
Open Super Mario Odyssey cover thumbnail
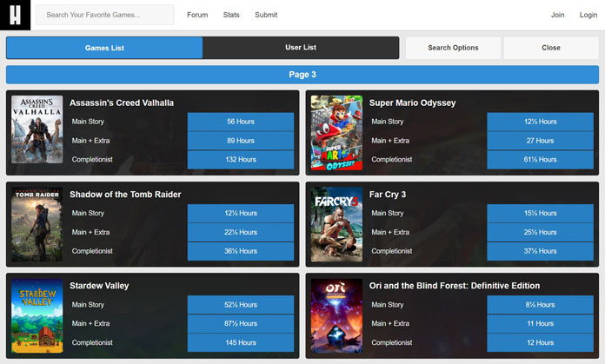pos(337,133)
